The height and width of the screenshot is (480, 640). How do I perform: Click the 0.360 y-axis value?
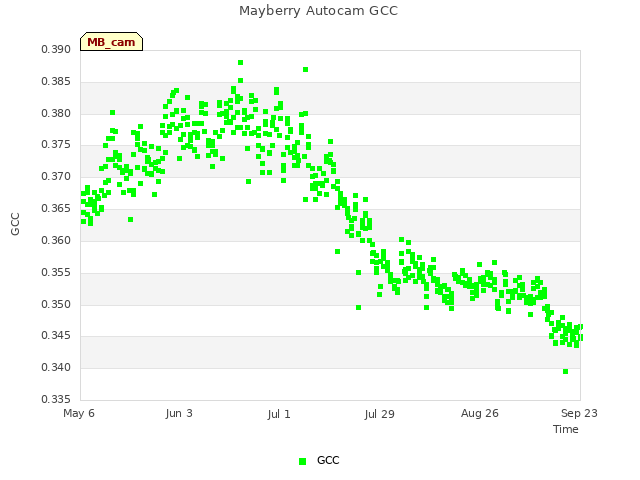tap(56, 240)
